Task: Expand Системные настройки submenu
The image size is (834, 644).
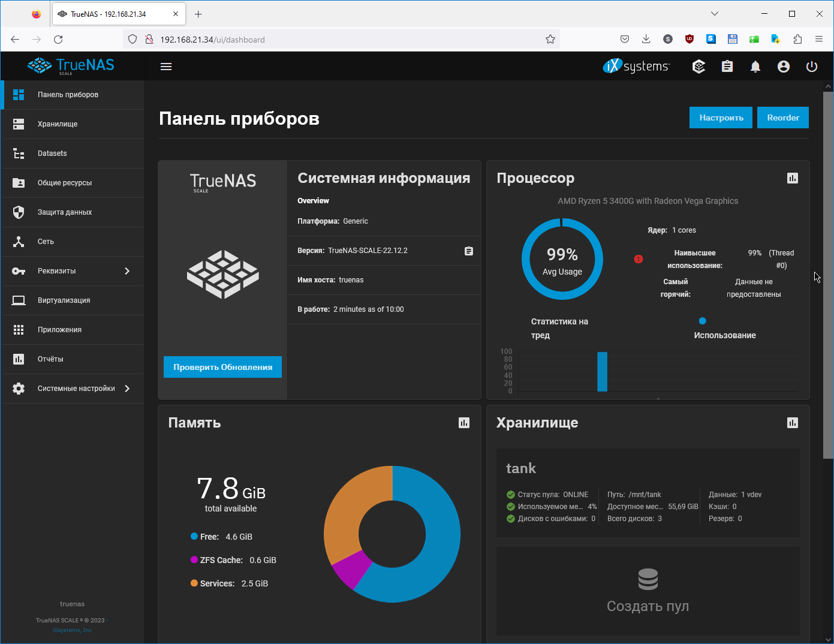Action: pyautogui.click(x=127, y=389)
